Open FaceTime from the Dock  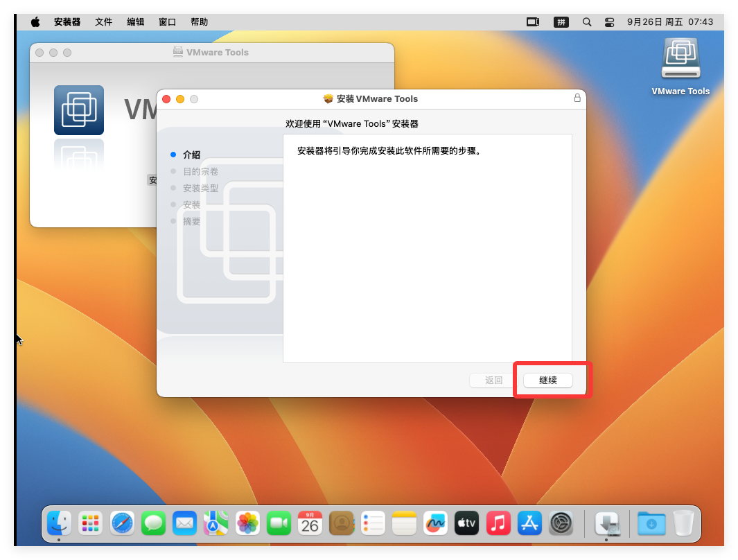point(279,523)
